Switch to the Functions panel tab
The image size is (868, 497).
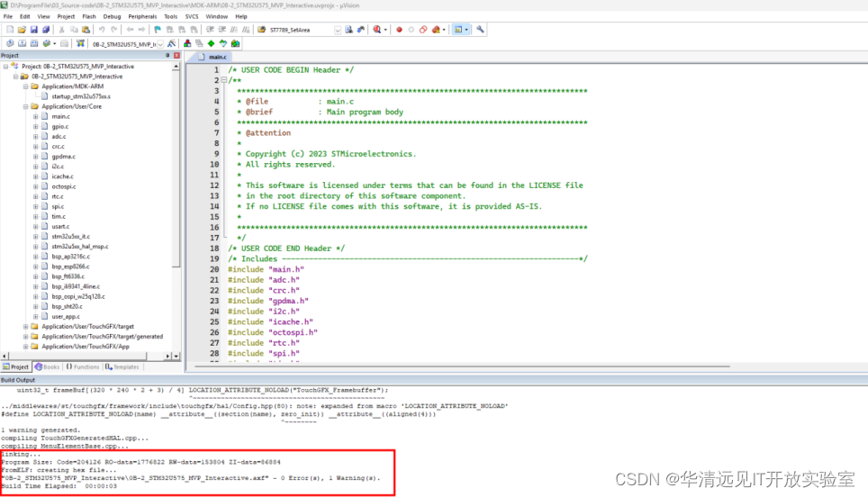pyautogui.click(x=83, y=367)
